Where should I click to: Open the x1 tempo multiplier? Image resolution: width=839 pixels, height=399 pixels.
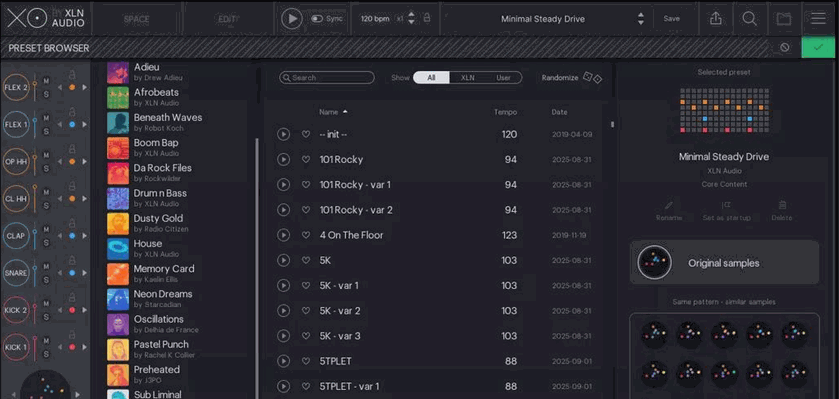[x=399, y=19]
